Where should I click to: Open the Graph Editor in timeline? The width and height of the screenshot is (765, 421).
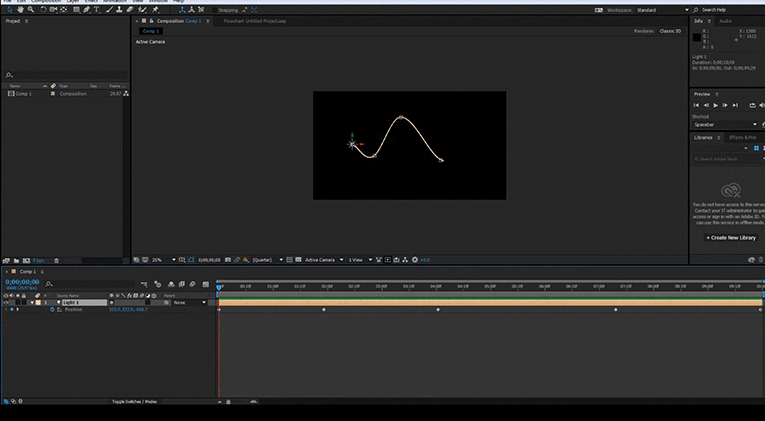[205, 284]
